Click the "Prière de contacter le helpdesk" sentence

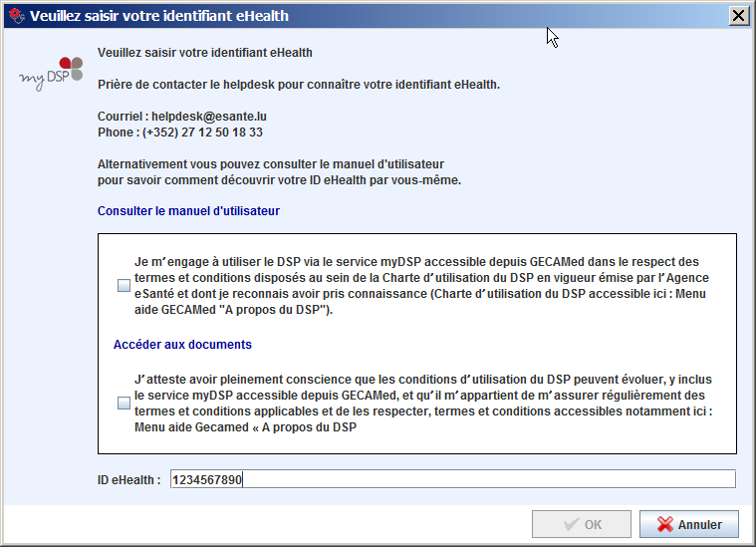click(298, 85)
